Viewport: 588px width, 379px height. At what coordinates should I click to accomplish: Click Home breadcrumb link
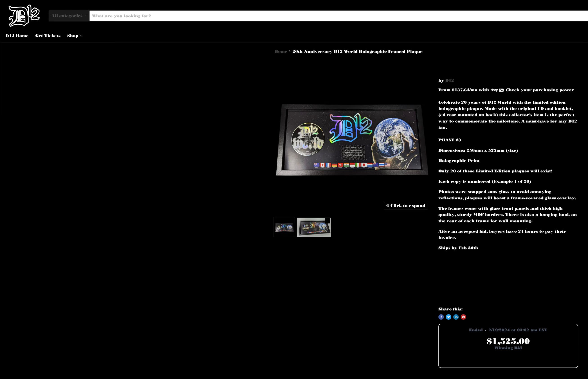pos(281,51)
